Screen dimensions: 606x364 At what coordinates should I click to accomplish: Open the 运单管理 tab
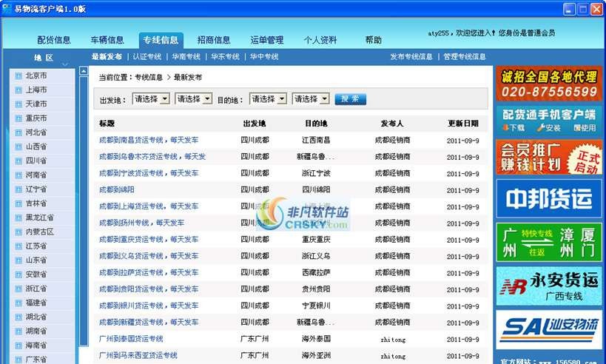[266, 40]
